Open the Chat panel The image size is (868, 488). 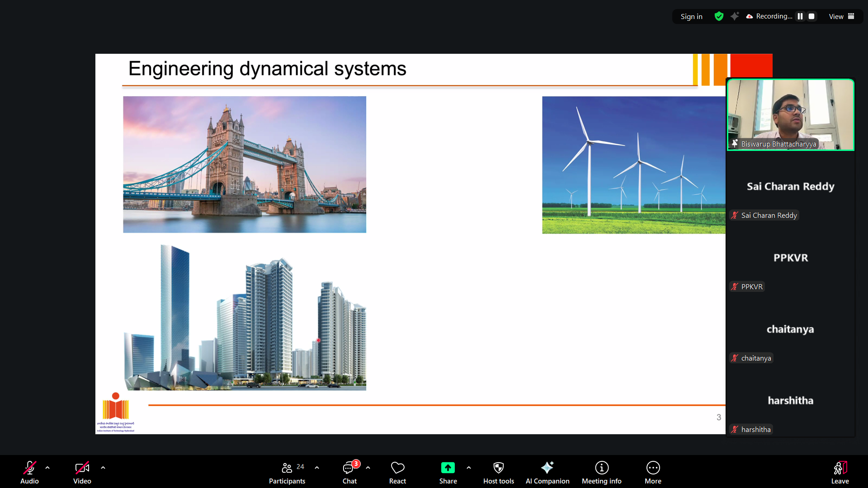[349, 473]
